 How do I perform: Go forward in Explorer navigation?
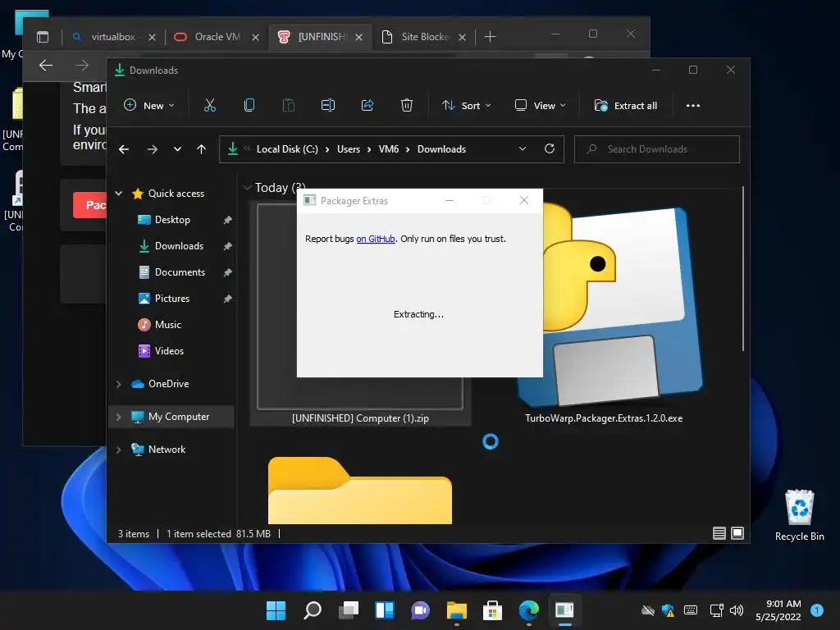point(152,149)
